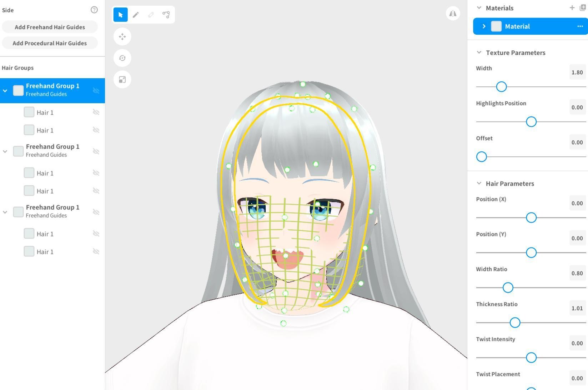
Task: Collapse the Texture Parameters section
Action: pyautogui.click(x=479, y=52)
